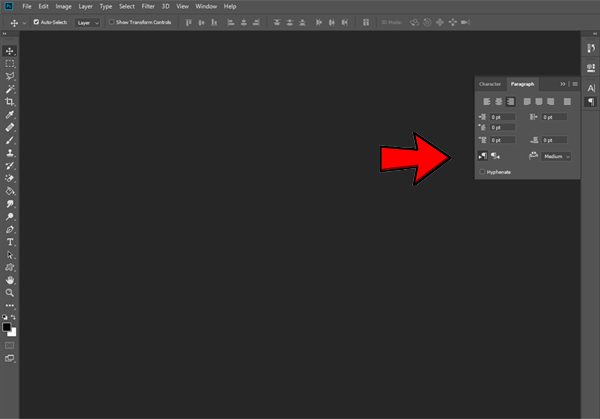Select the Eraser tool

click(x=10, y=178)
